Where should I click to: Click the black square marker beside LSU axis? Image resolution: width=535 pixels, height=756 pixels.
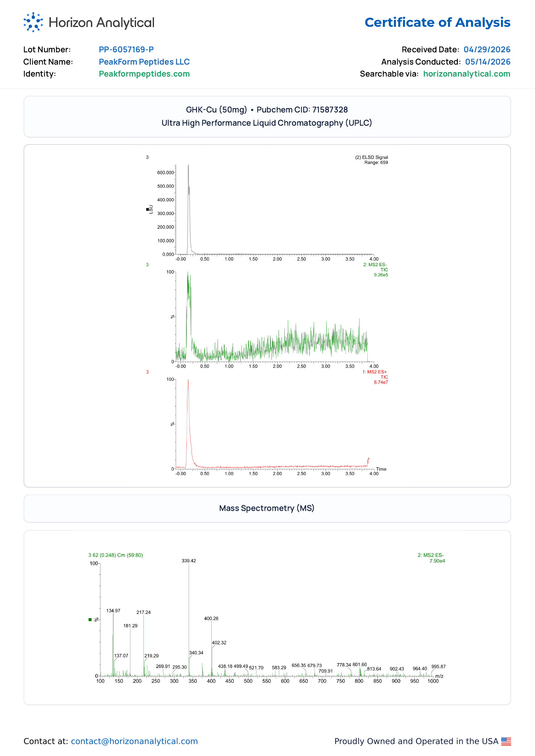coord(147,209)
